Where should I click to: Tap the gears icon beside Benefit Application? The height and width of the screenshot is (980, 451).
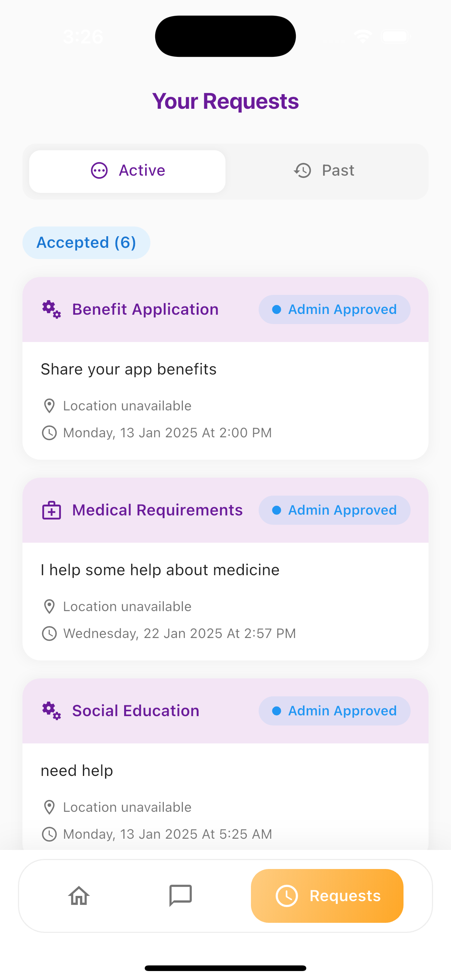click(51, 309)
